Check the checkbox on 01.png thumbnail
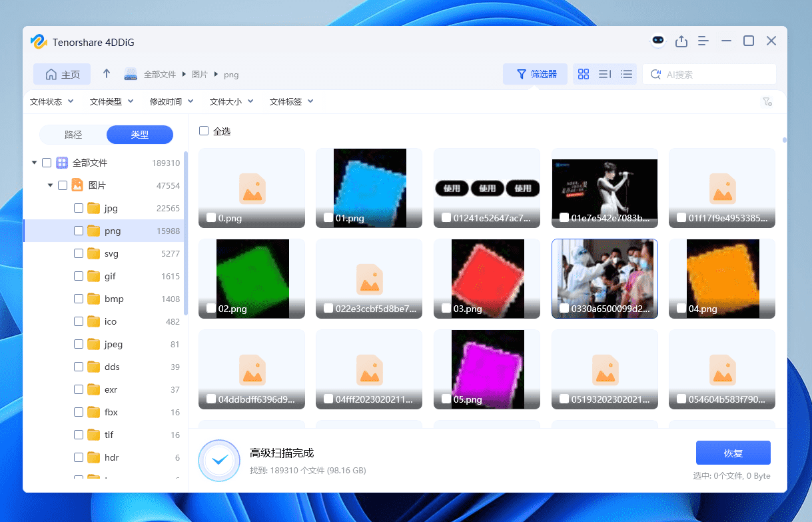 [327, 216]
